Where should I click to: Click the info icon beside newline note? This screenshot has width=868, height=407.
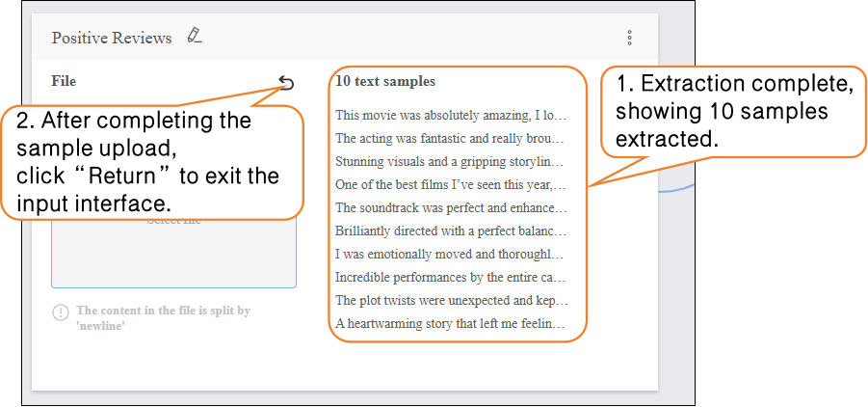(x=61, y=312)
